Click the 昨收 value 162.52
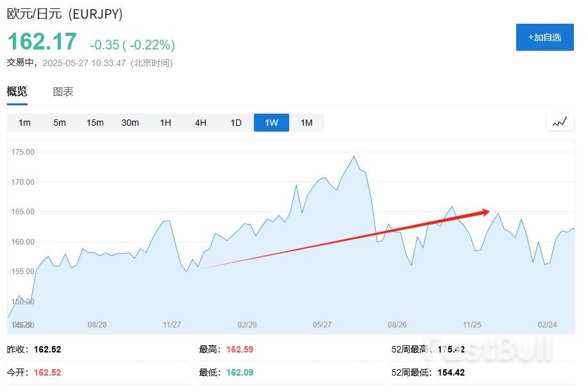The image size is (588, 391). coord(49,349)
